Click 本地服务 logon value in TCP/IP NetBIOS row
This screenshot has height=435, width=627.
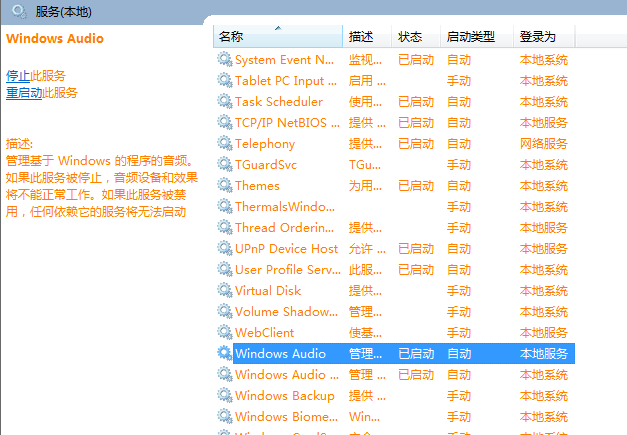click(x=544, y=123)
